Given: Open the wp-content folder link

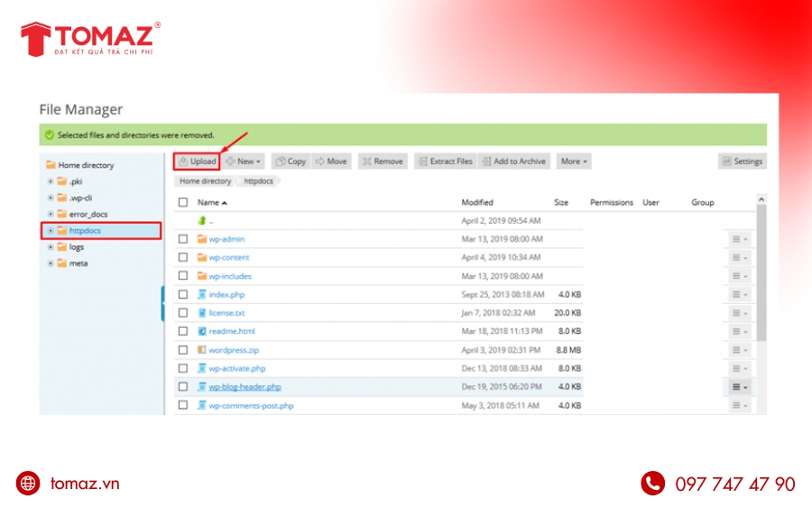Looking at the screenshot, I should click(x=229, y=258).
